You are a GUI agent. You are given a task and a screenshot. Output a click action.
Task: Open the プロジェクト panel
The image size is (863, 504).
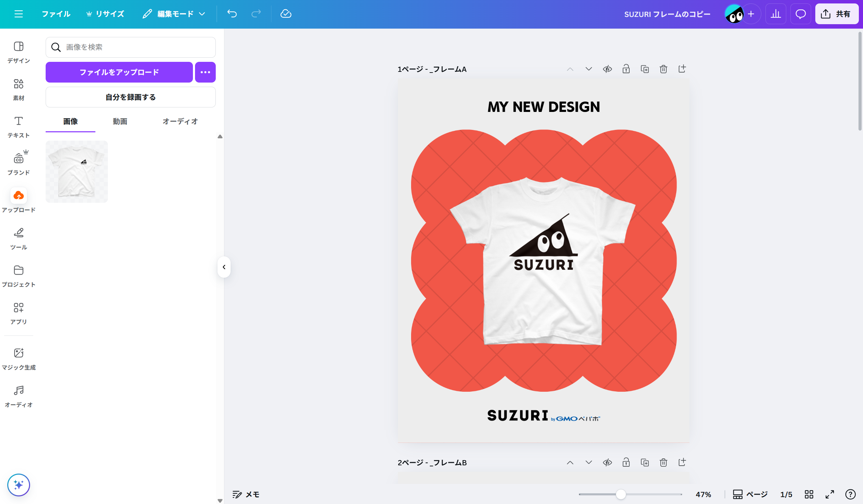[x=19, y=276]
